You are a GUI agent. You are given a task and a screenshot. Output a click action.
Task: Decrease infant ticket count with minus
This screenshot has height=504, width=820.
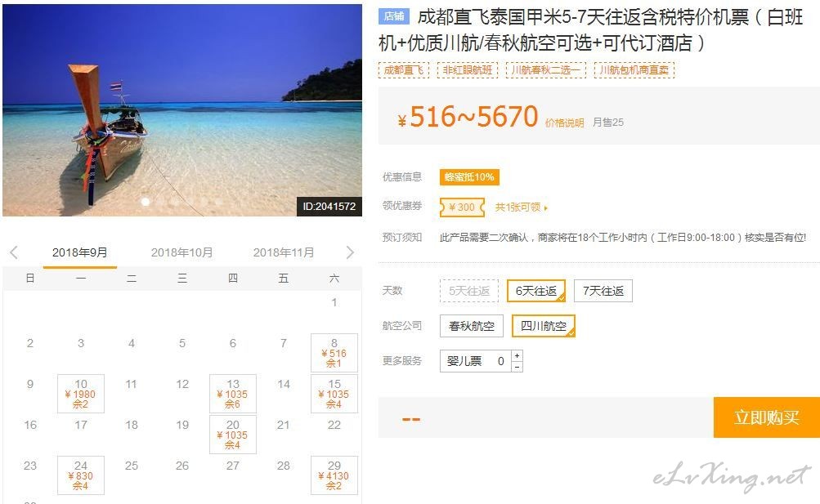517,367
